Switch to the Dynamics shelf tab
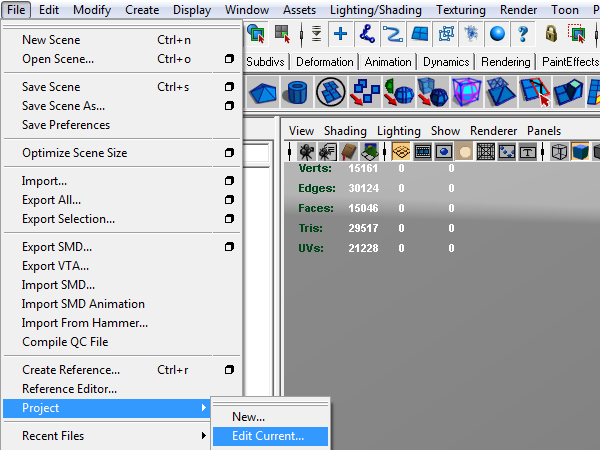Image resolution: width=600 pixels, height=450 pixels. [446, 62]
